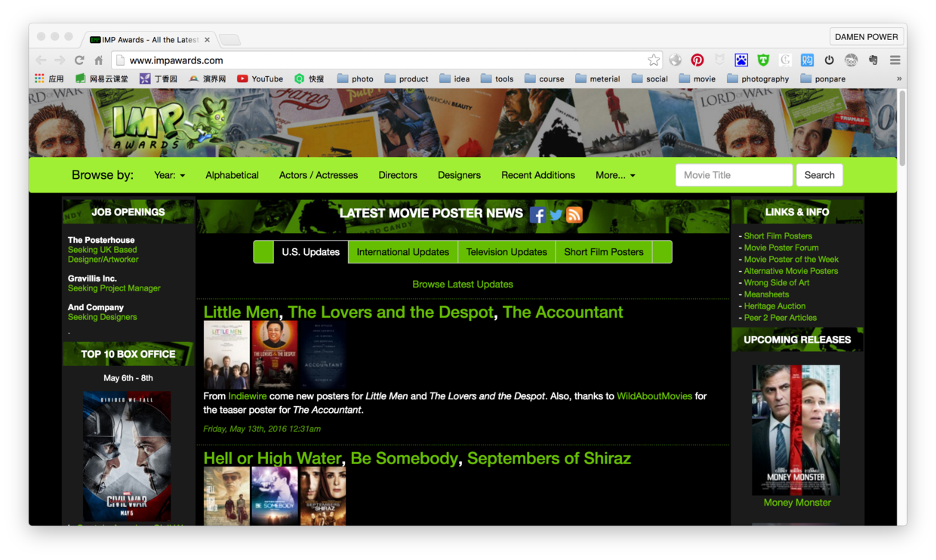Viewport: 936px width, 560px height.
Task: Click the URL address bar
Action: click(x=385, y=60)
